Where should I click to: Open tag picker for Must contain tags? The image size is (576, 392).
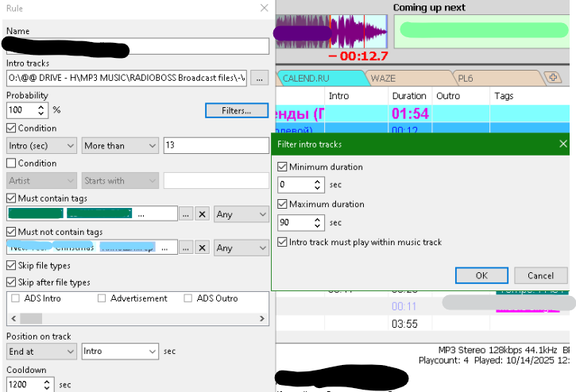point(185,214)
